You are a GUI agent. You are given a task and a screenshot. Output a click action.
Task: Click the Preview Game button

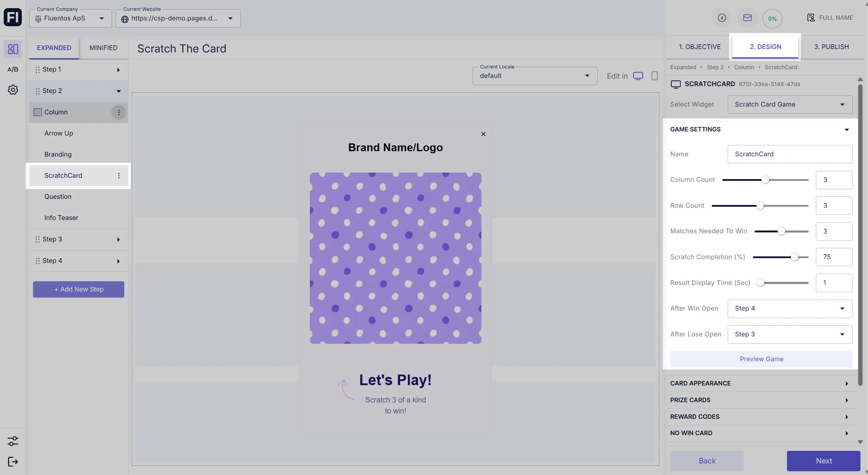coord(761,359)
